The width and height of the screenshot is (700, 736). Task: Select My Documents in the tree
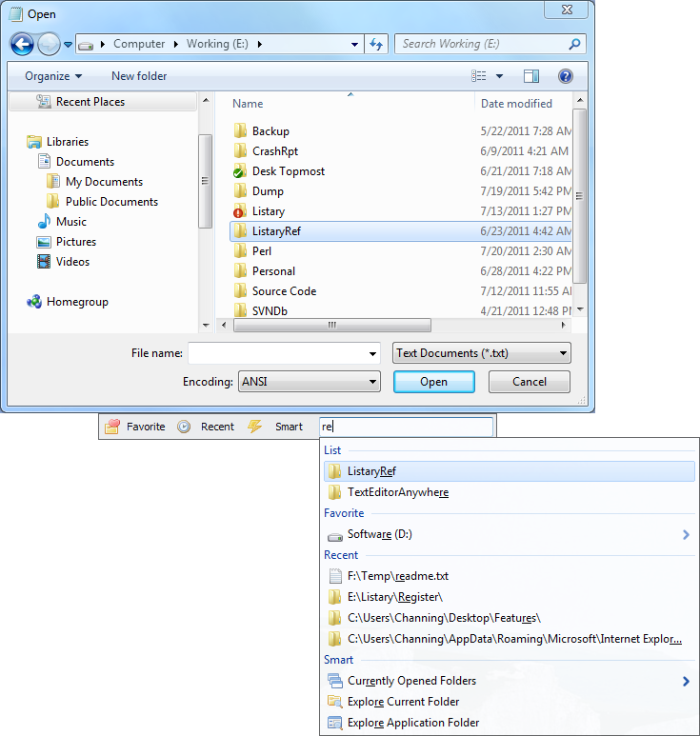click(x=94, y=182)
